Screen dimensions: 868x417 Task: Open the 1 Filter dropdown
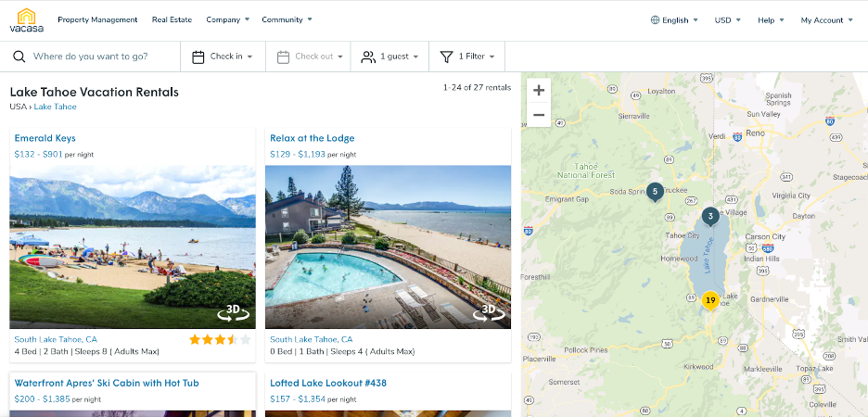[467, 57]
